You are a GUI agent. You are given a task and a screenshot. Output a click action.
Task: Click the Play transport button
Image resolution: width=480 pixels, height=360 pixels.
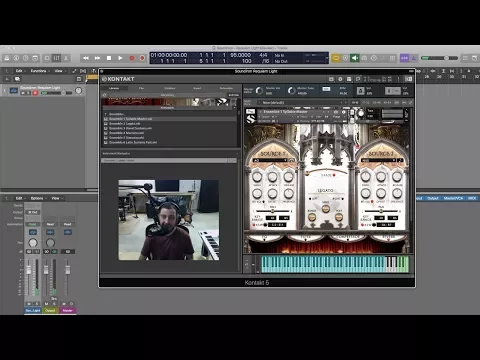[120, 58]
